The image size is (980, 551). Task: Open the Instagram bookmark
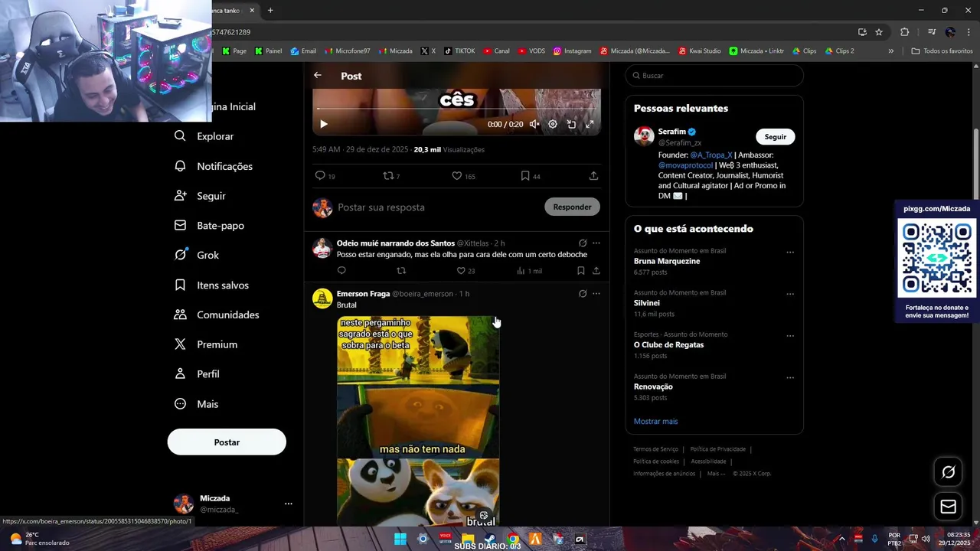pos(572,51)
